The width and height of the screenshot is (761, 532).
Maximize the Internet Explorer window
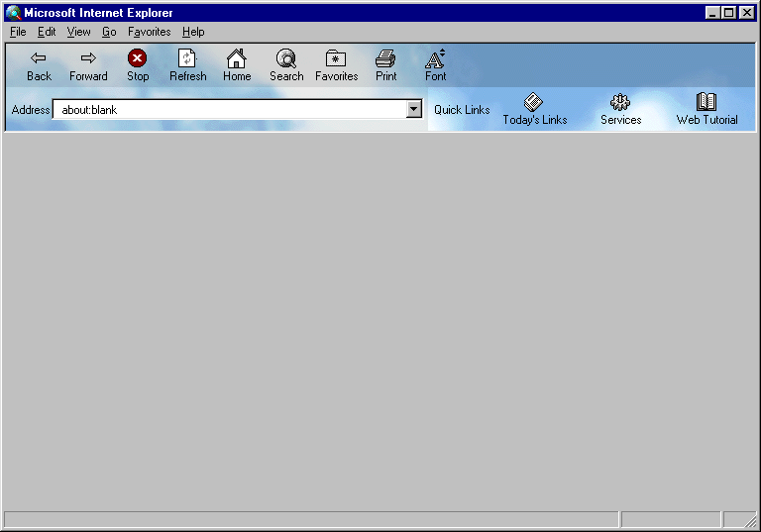(x=729, y=13)
